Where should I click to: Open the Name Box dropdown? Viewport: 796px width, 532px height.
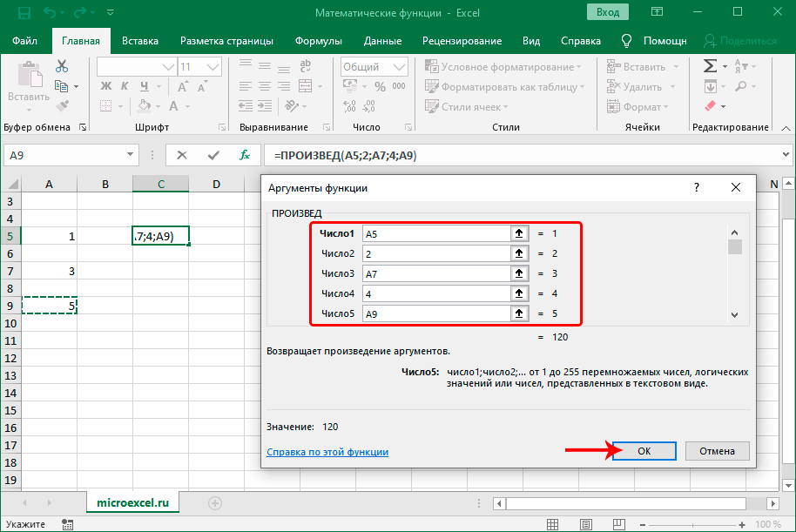coord(130,155)
